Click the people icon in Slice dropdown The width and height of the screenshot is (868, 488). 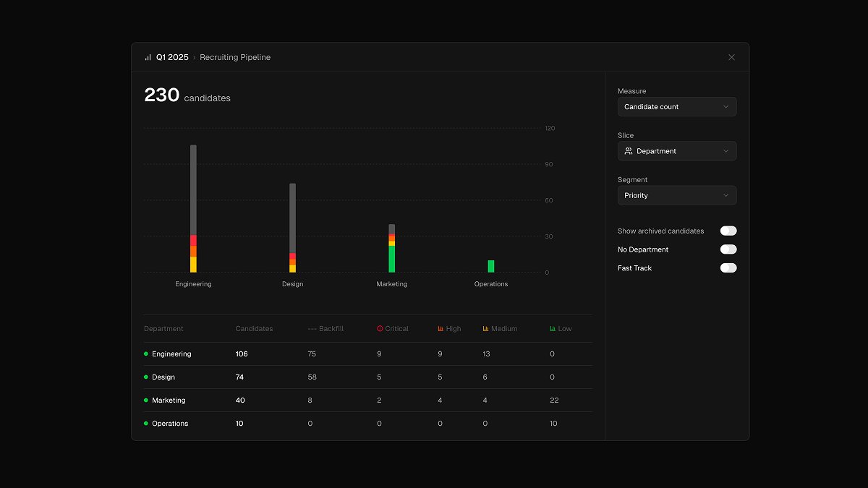pos(629,151)
